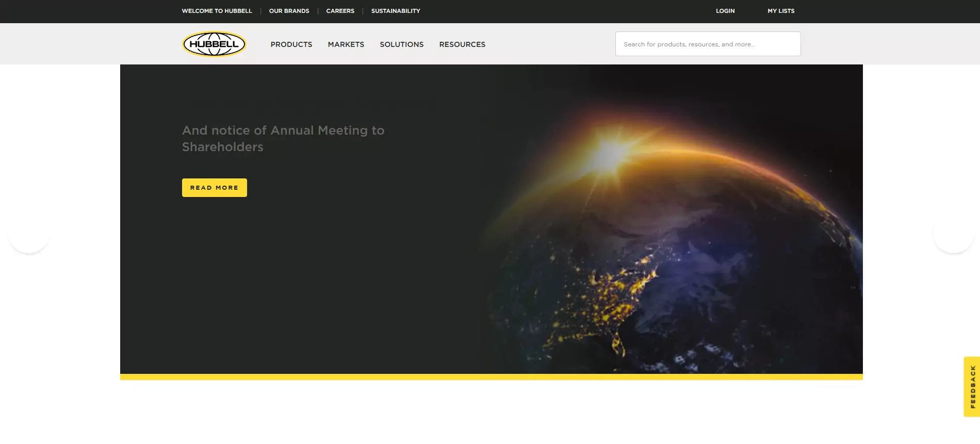
Task: Open the Products menu
Action: [291, 44]
